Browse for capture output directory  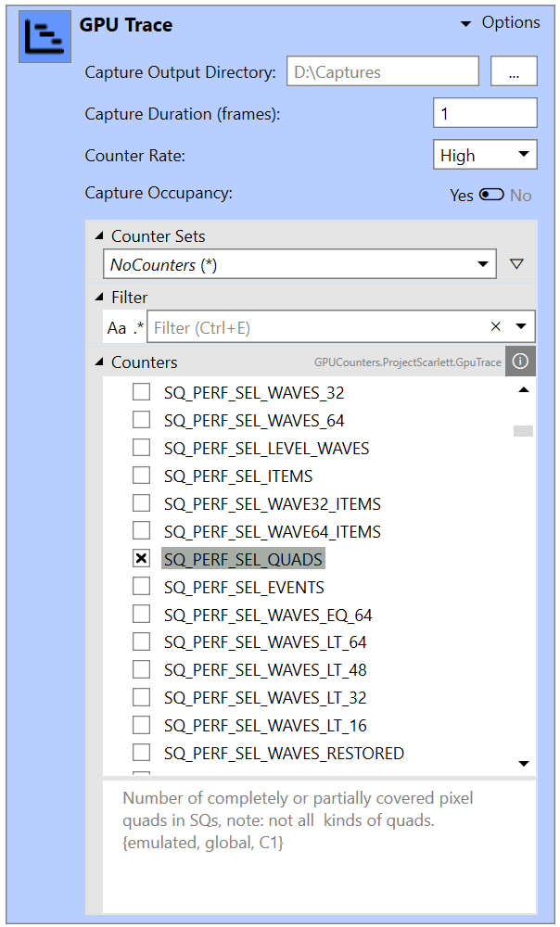pyautogui.click(x=514, y=71)
